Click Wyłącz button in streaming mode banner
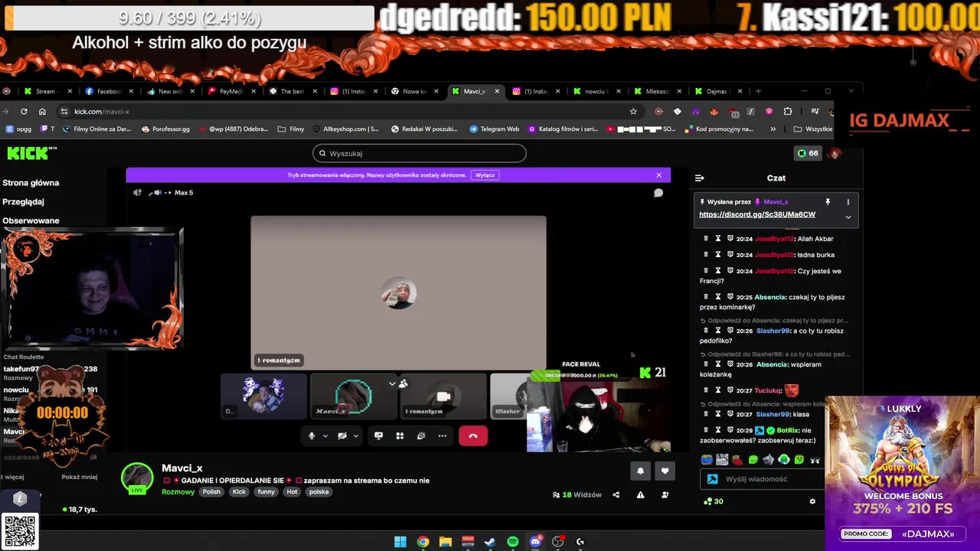The image size is (980, 551). [485, 175]
